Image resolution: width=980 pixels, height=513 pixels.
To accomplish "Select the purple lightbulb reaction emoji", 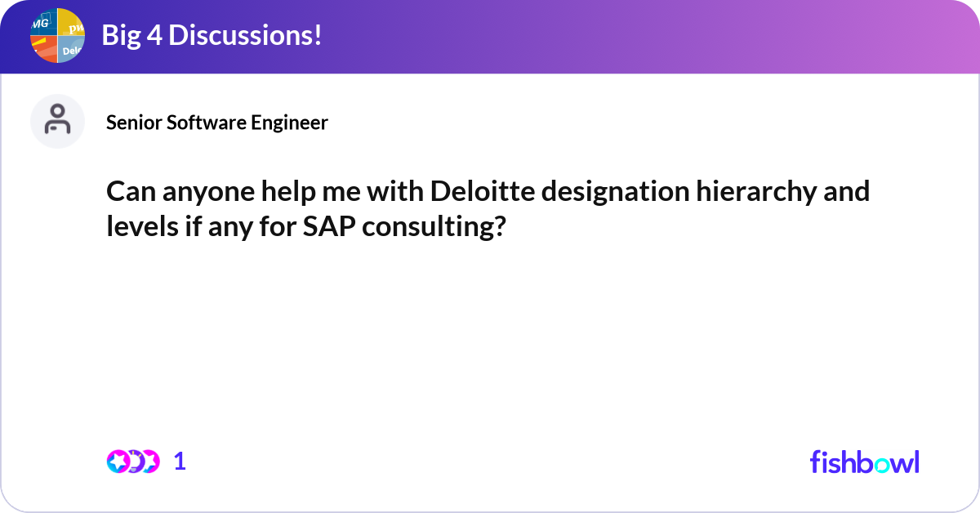I will (135, 461).
